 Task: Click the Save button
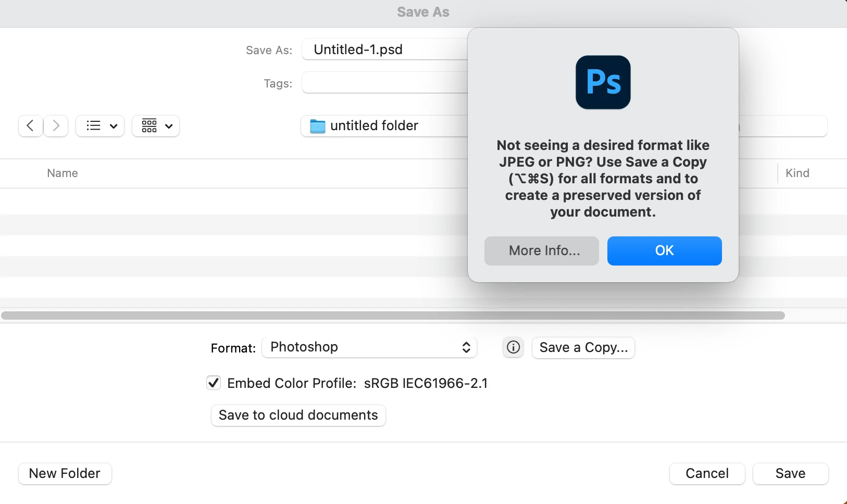coord(791,474)
